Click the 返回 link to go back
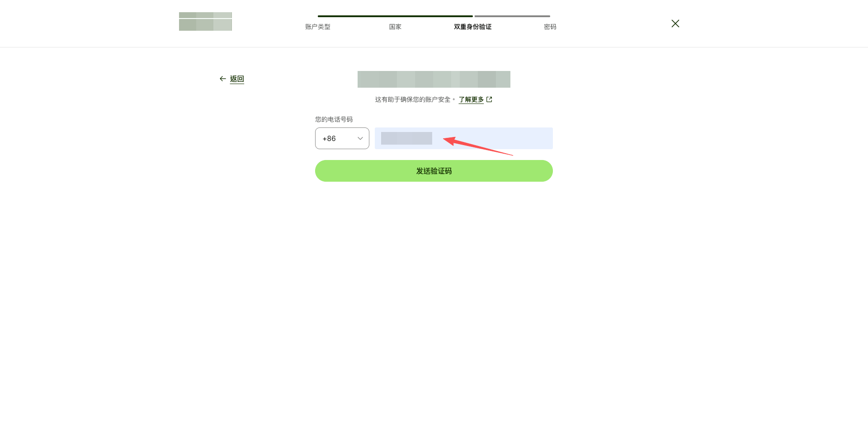This screenshot has width=868, height=433. click(x=236, y=79)
